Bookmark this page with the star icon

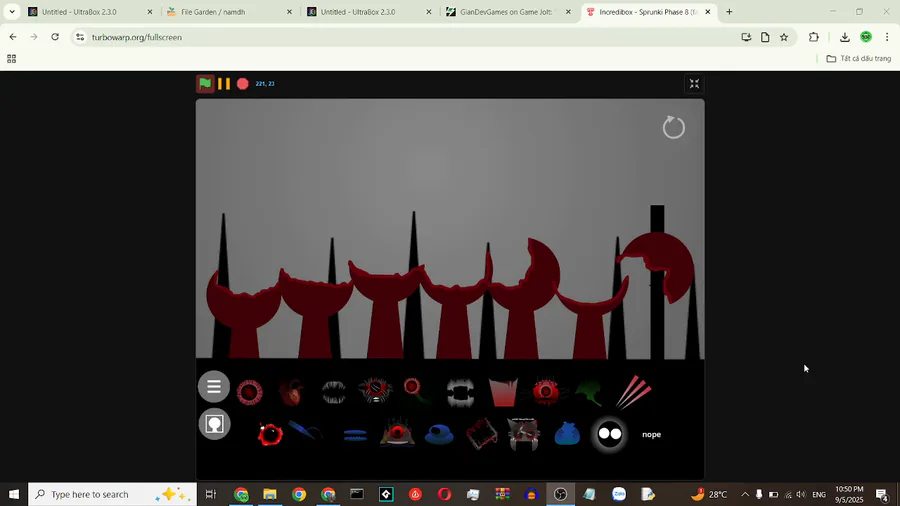pos(784,37)
